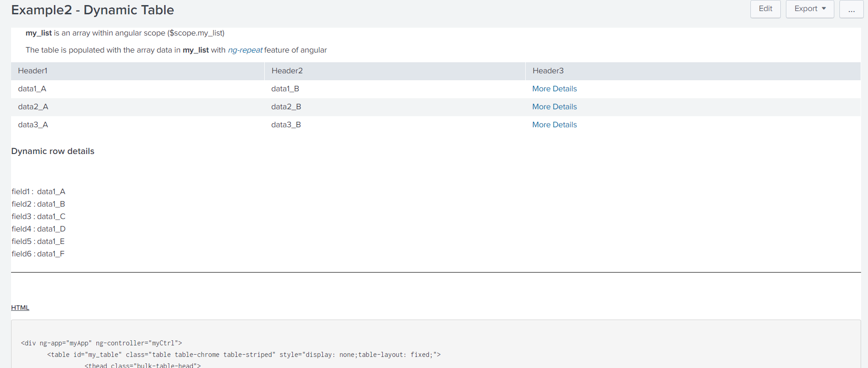
Task: Click the field6 data1_F detail line
Action: pos(38,254)
